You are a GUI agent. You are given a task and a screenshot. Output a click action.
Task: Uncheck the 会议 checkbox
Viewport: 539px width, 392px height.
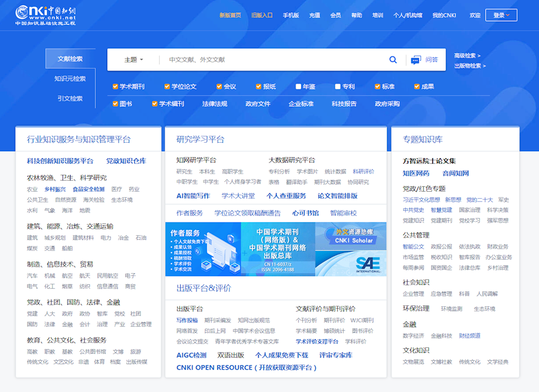pyautogui.click(x=219, y=87)
